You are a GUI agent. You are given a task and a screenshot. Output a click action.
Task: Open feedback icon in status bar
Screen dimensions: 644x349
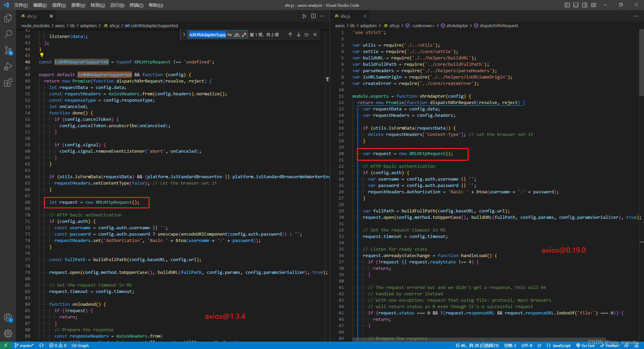click(x=626, y=345)
